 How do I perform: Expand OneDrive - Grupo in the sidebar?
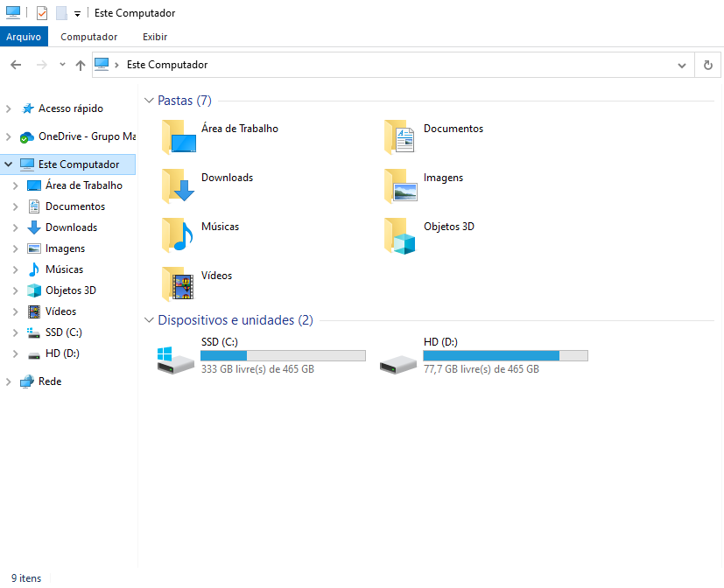tap(8, 136)
